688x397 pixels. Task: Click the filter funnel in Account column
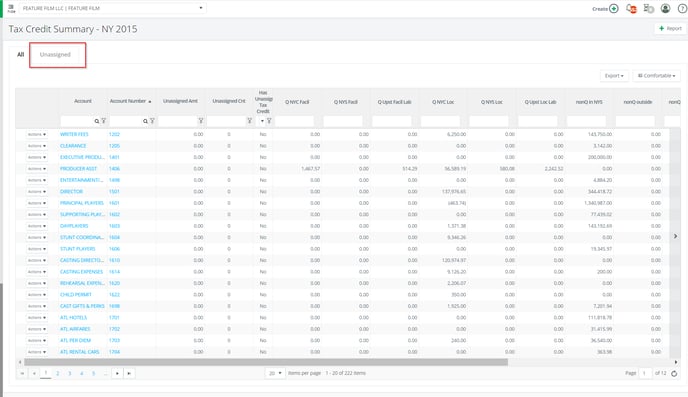point(104,121)
